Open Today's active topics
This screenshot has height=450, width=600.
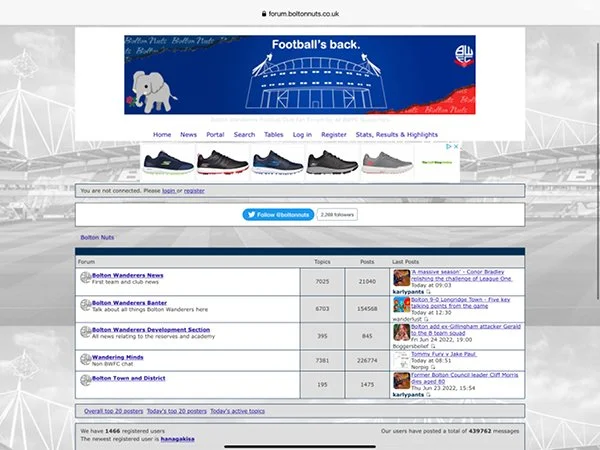(x=237, y=411)
